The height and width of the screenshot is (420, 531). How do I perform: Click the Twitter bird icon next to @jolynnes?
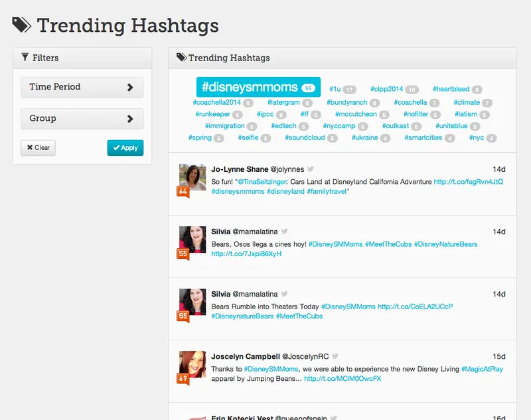311,169
